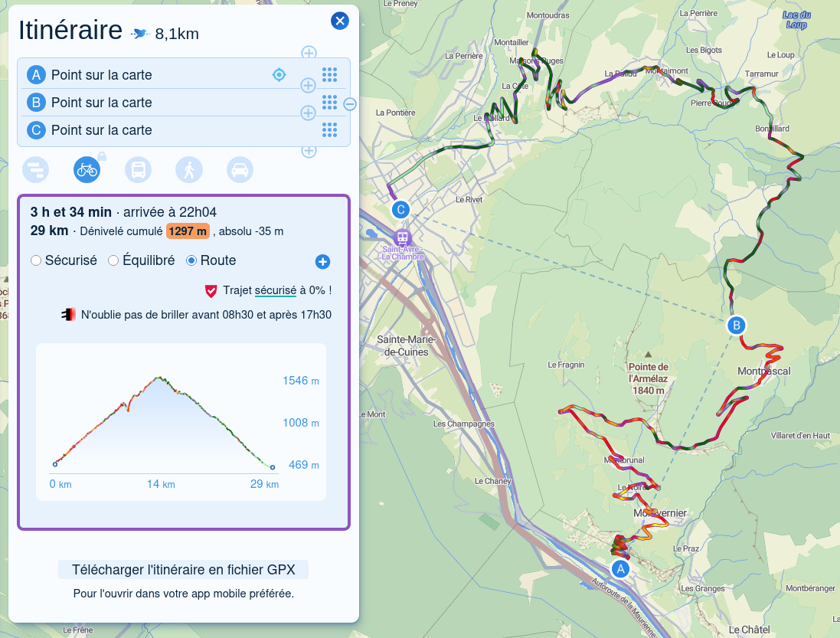Select the car travel mode
840x638 pixels.
tap(240, 169)
